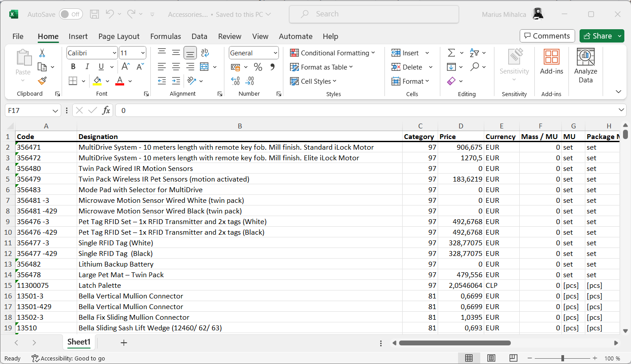Click the Cut scissors icon
The height and width of the screenshot is (364, 631).
click(42, 53)
